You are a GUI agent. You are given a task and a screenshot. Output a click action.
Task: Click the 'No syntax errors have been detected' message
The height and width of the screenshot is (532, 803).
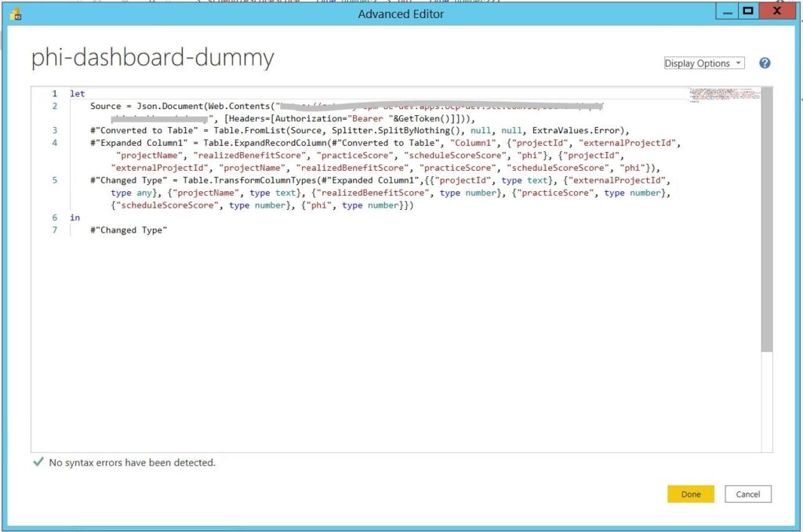point(132,462)
